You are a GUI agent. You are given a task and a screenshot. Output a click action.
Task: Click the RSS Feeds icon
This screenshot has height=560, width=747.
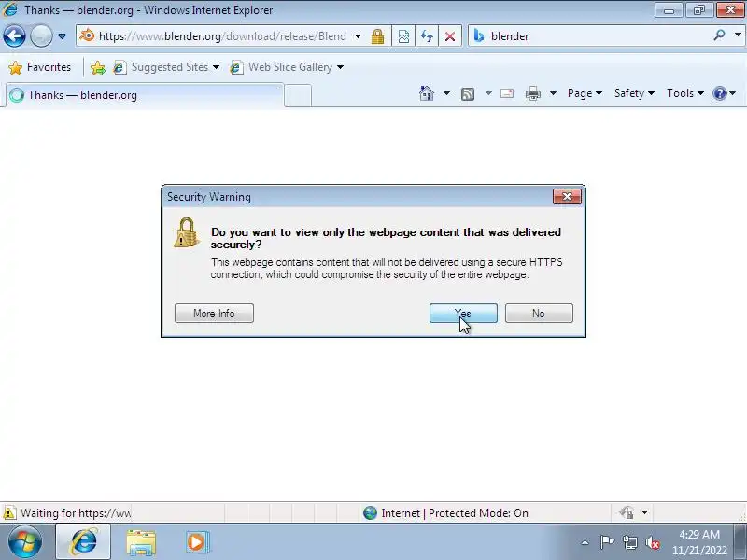(468, 94)
